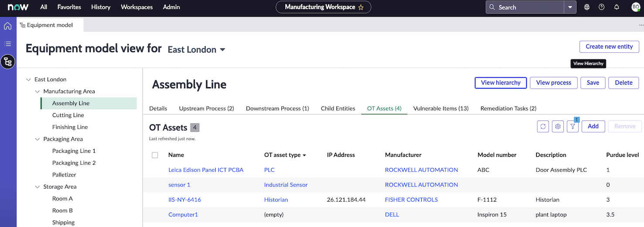
Task: Select Cutting Line in the tree
Action: click(x=68, y=115)
